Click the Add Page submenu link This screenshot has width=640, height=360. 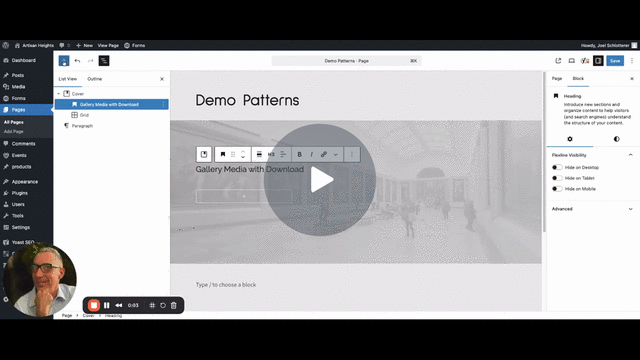click(13, 131)
